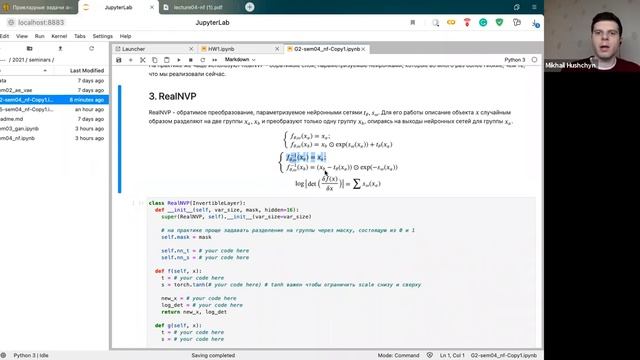Open the readme.md file

point(54,119)
